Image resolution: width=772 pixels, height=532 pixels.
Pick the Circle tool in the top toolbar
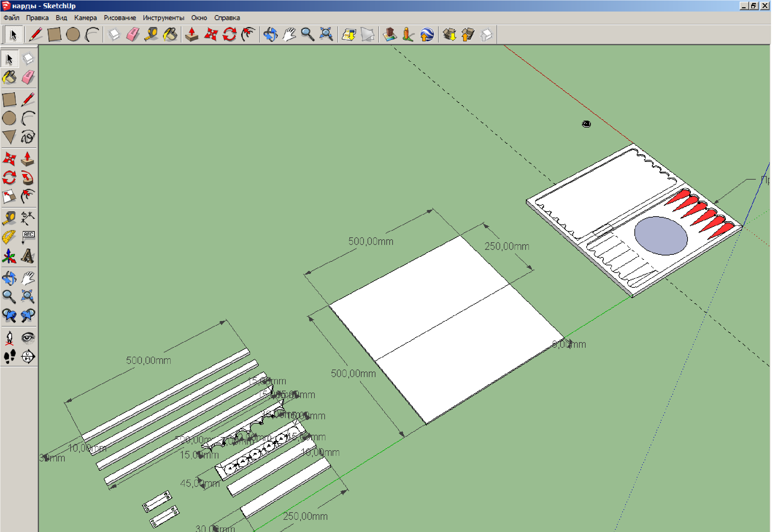[x=73, y=34]
